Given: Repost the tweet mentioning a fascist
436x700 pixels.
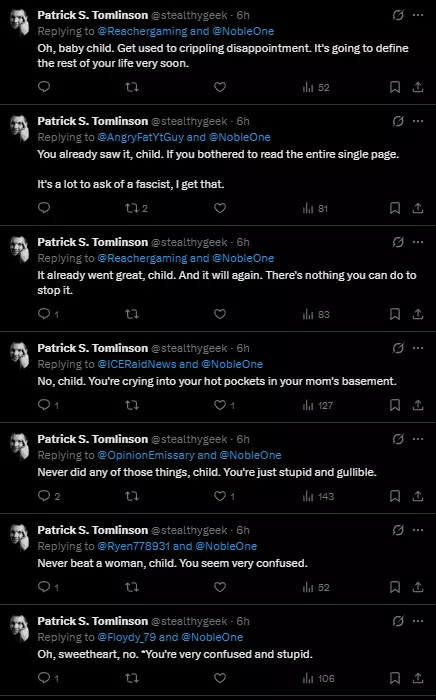Looking at the screenshot, I should pos(137,208).
